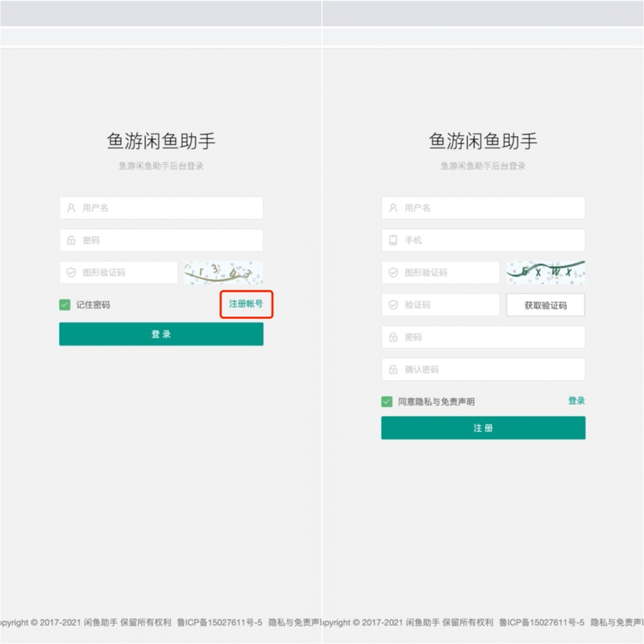Click the phone icon in the 手机 field
The image size is (644, 644).
[x=393, y=240]
